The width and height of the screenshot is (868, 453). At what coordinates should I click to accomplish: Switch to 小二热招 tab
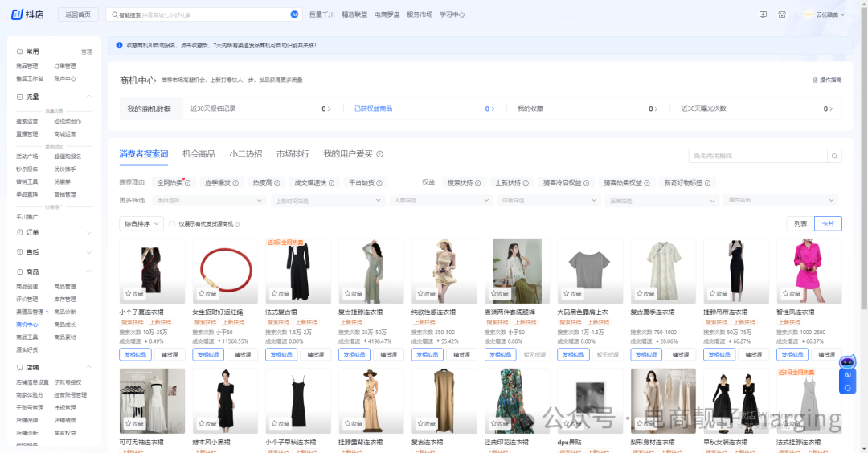(246, 153)
